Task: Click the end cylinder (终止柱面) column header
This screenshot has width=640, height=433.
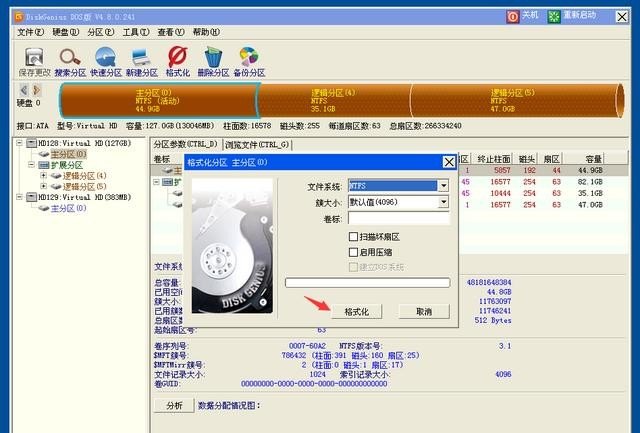Action: [493, 159]
